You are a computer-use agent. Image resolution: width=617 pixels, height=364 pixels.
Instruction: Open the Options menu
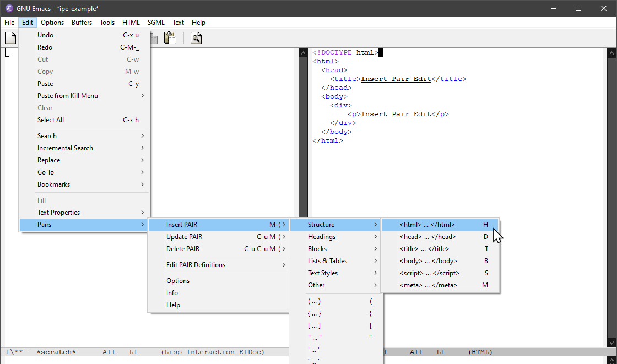(x=52, y=23)
